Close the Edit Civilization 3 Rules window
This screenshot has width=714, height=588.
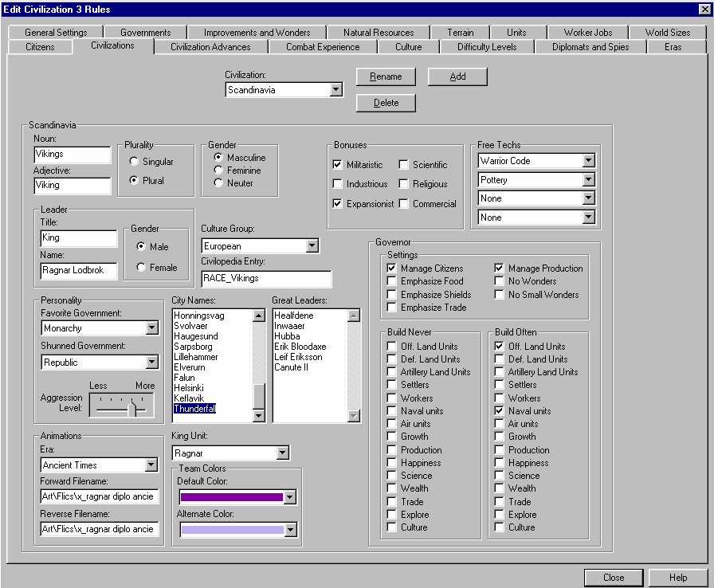704,9
